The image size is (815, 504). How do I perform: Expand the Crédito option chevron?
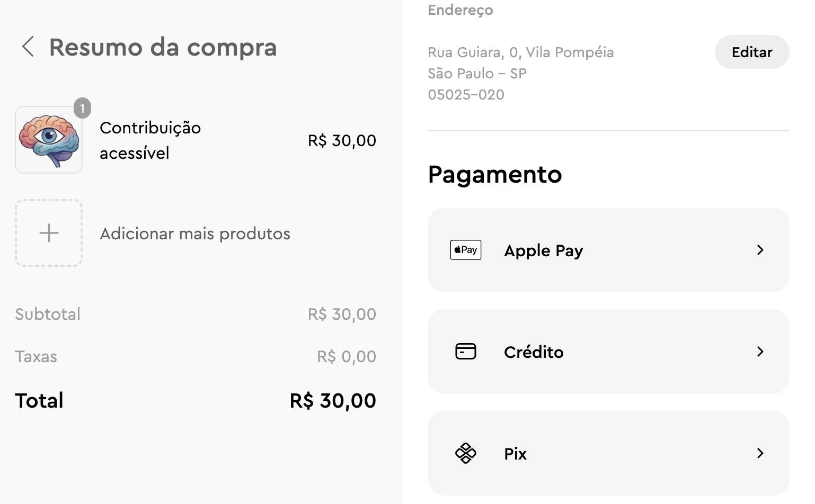pos(760,352)
